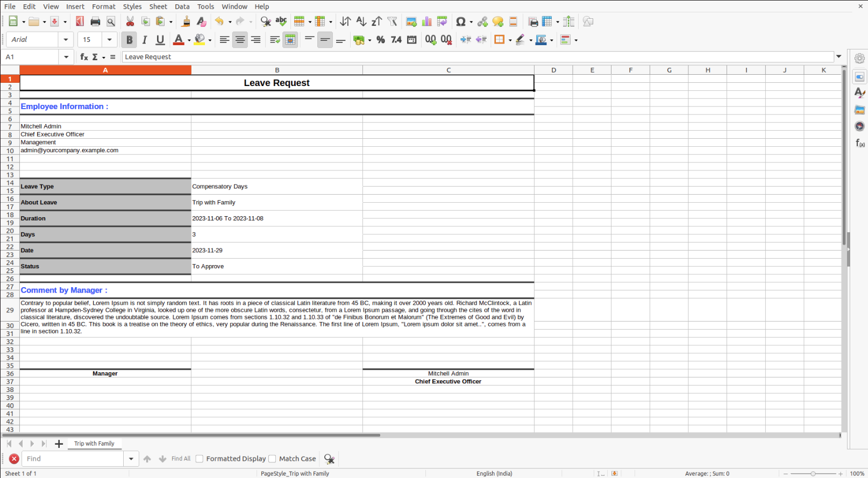Enable Match Case checkbox
Viewport: 868px width, 478px height.
tap(272, 459)
